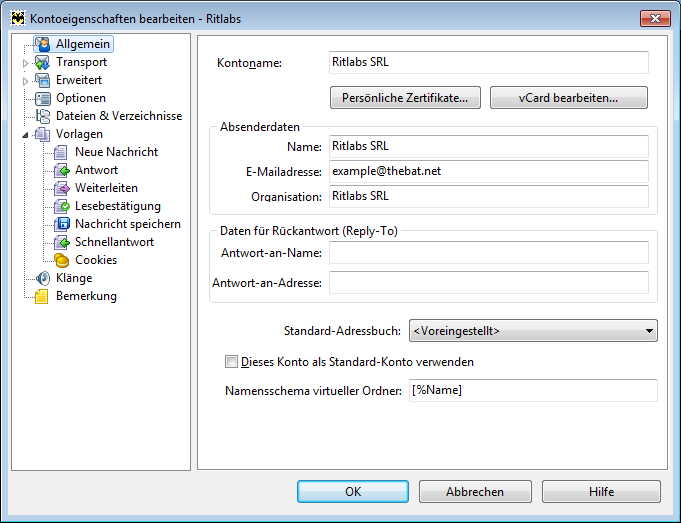Select Nachricht speichern template
Screen dimensions: 681x523
coord(128,224)
